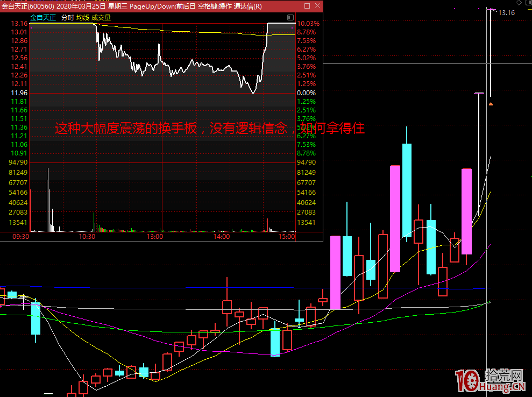This screenshot has height=397, width=532.
Task: Click the maximize square icon in title bar
Action: pos(307,6)
